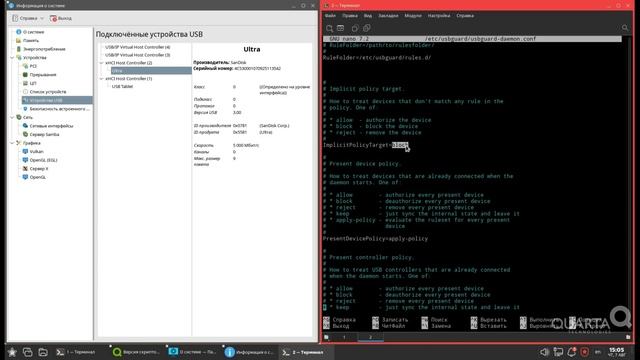The width and height of the screenshot is (640, 360).
Task: Open application launcher star icon
Action: coord(12,352)
